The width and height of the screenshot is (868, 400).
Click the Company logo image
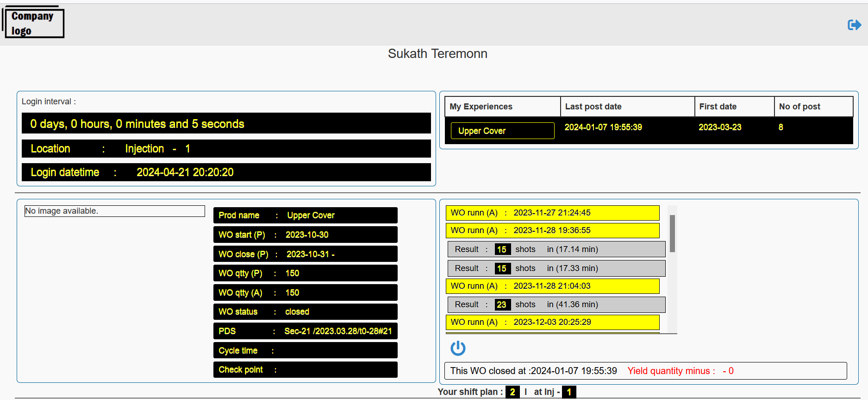(33, 22)
